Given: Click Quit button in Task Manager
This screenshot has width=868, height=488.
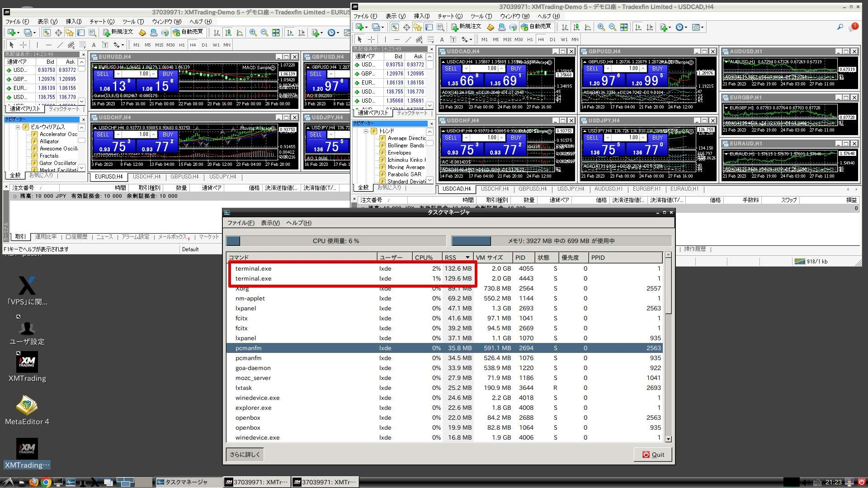Looking at the screenshot, I should pos(653,455).
